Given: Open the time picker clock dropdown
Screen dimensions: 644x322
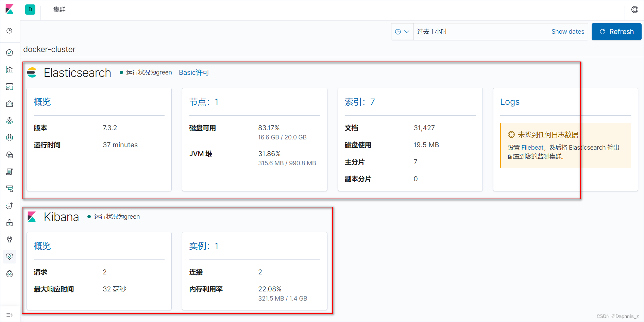Looking at the screenshot, I should 402,31.
